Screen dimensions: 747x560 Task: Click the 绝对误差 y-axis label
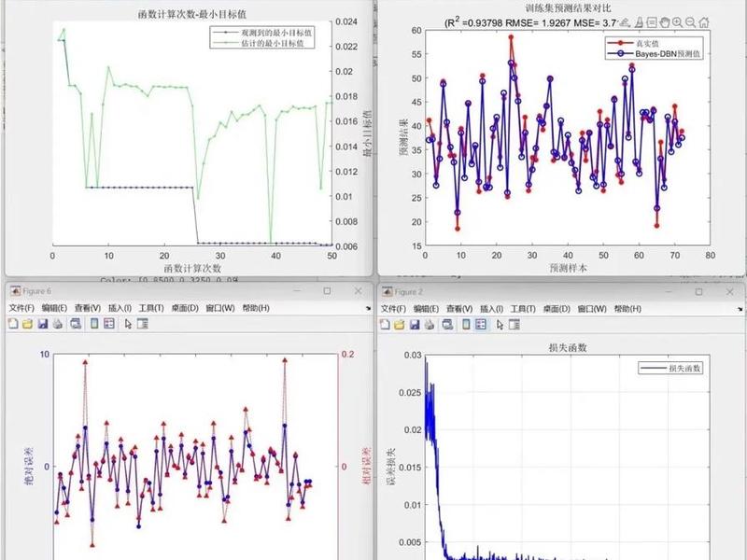coord(30,466)
